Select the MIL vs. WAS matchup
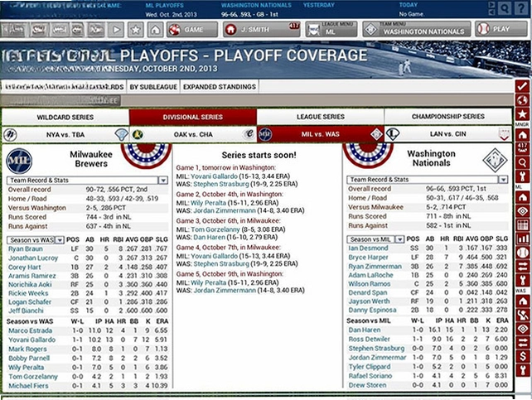532x400 pixels. pos(321,134)
